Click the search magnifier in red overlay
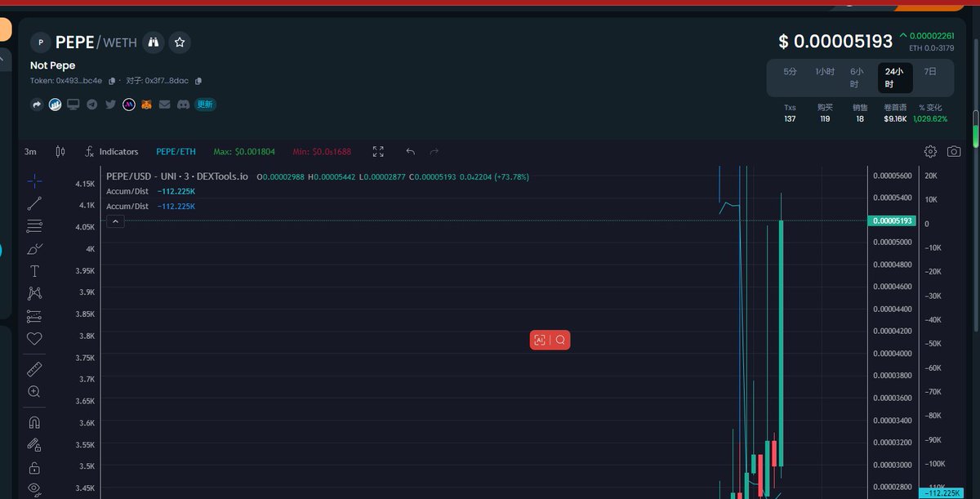Viewport: 980px width, 499px height. pos(560,340)
